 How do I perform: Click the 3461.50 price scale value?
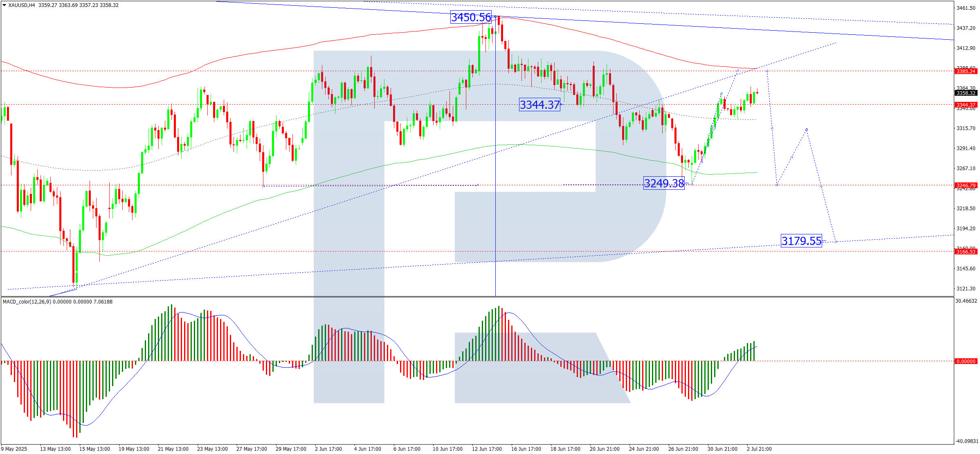click(966, 8)
